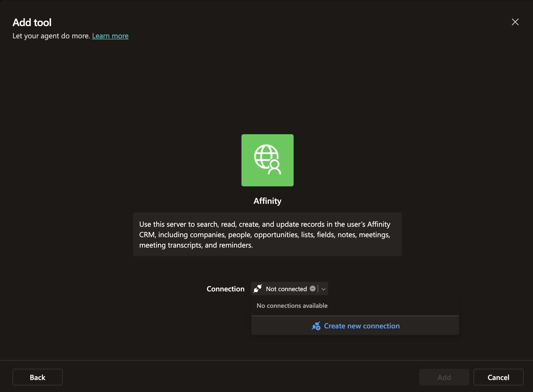Click the Add tool title
The image size is (533, 392).
32,22
